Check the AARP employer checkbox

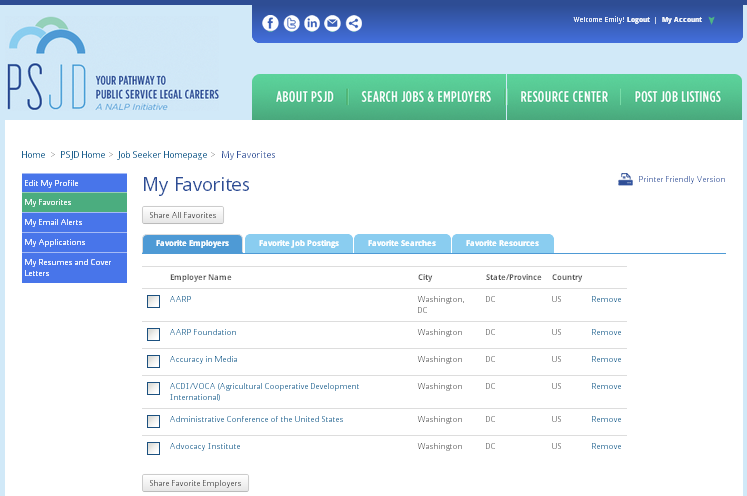[x=153, y=301]
